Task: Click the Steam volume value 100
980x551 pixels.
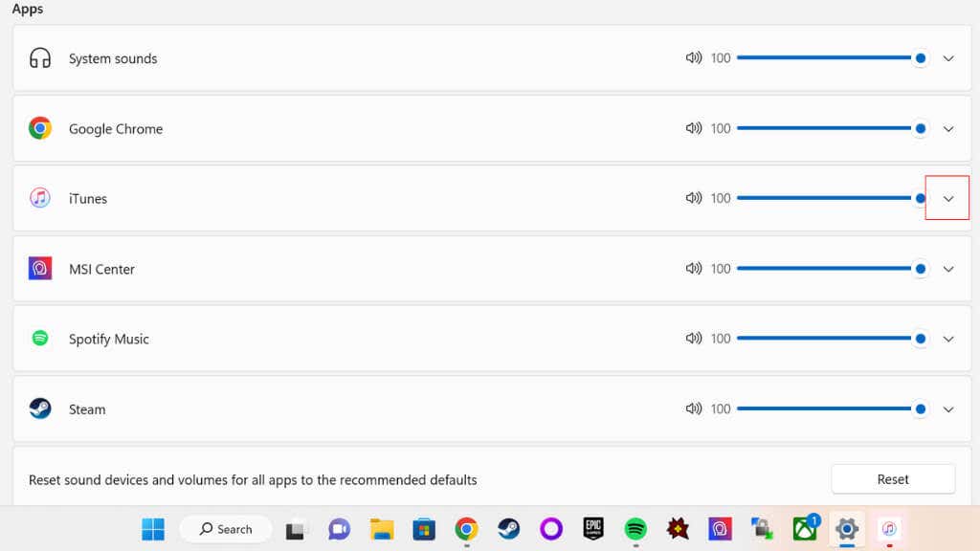Action: [x=721, y=408]
